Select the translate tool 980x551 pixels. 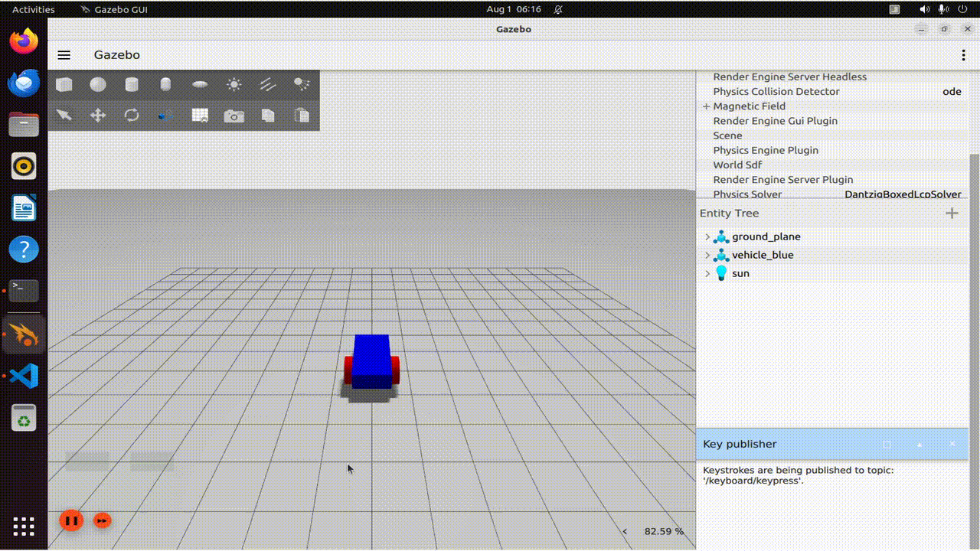(98, 114)
